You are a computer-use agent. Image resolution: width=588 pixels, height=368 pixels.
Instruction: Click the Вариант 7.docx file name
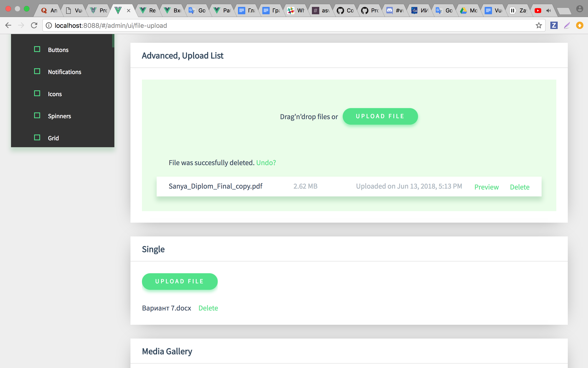(167, 308)
